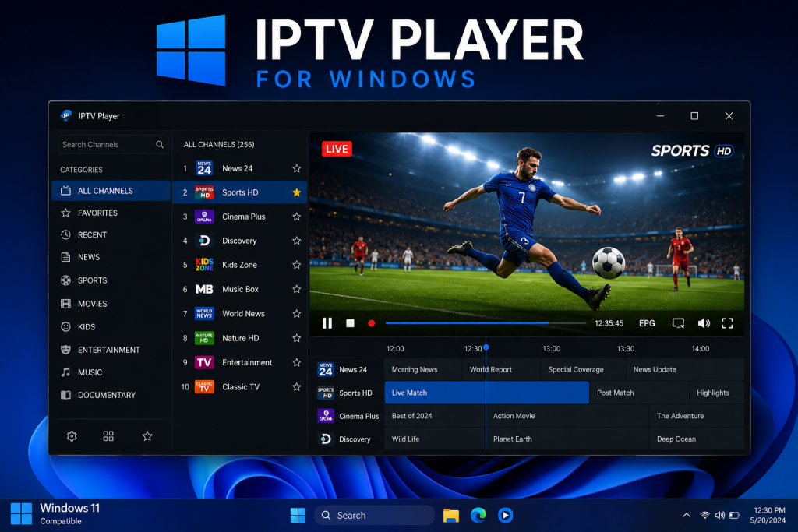Click the Search Channels input field
798x532 pixels.
(112, 144)
